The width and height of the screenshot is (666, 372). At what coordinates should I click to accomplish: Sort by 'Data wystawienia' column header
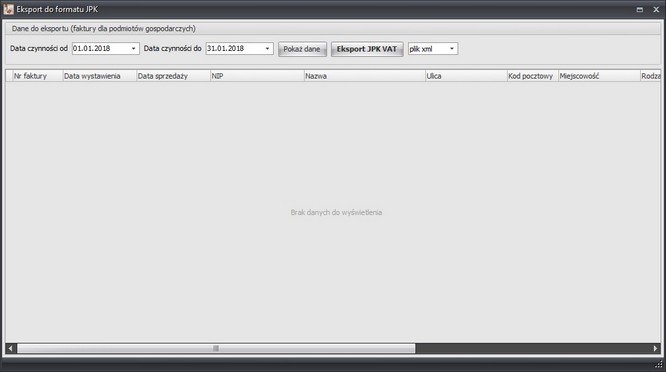pos(100,76)
